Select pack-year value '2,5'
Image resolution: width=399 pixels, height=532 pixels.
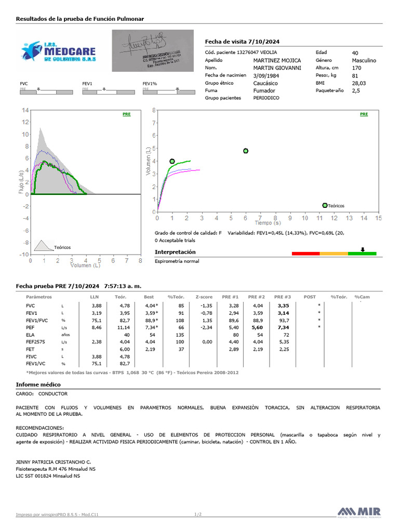[x=356, y=90]
